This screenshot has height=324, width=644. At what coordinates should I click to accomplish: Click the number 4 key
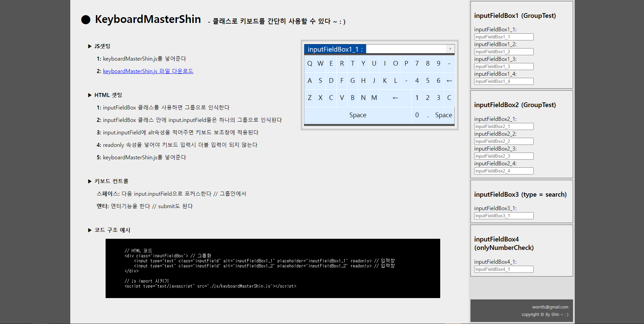point(417,80)
